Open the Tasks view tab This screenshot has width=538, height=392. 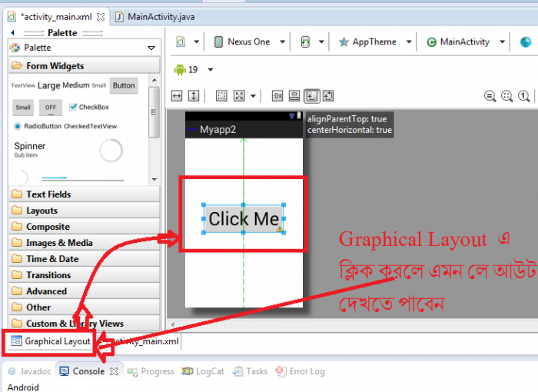pyautogui.click(x=250, y=371)
